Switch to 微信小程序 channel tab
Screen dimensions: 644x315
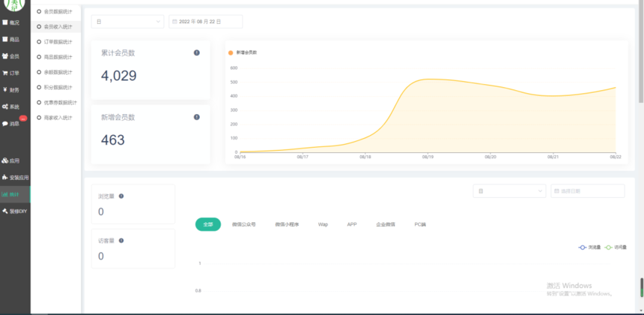click(x=287, y=224)
